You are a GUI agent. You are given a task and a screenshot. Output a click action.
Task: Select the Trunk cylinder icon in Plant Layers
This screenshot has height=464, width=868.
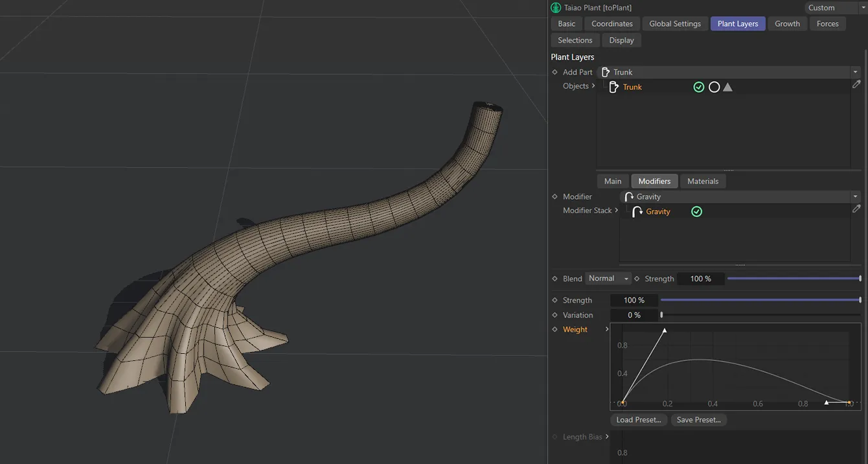click(613, 86)
